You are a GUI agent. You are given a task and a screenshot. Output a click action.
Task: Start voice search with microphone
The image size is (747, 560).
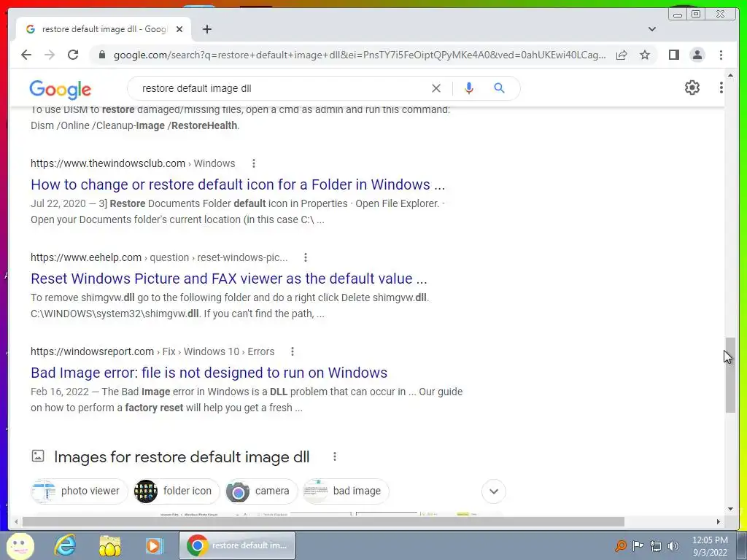(469, 88)
